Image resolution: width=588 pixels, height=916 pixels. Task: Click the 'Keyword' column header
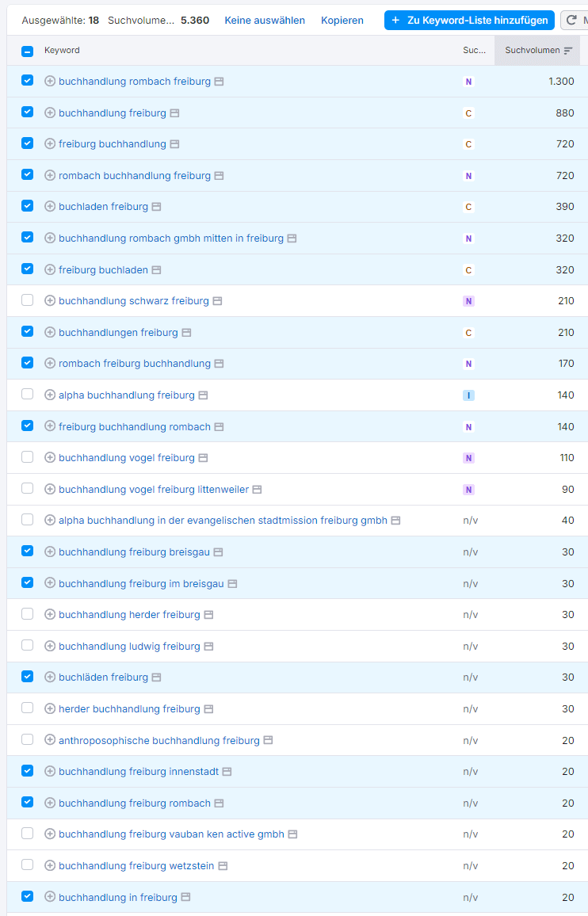coord(62,51)
